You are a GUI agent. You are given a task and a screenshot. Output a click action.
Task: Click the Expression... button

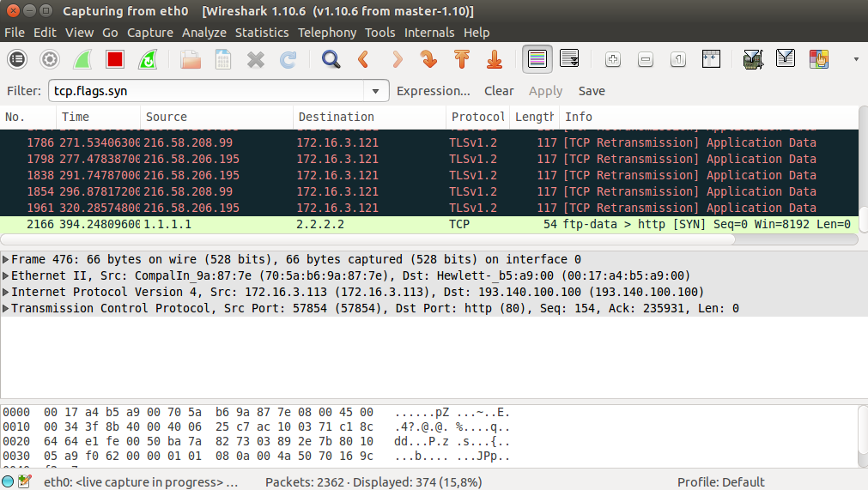tap(433, 91)
